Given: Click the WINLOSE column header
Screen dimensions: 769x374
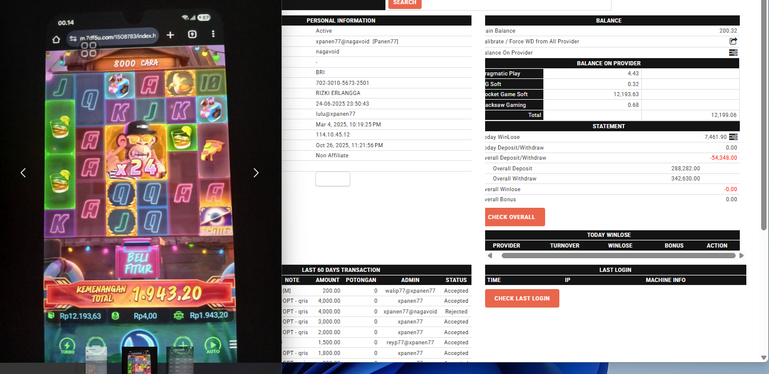Looking at the screenshot, I should coord(620,246).
